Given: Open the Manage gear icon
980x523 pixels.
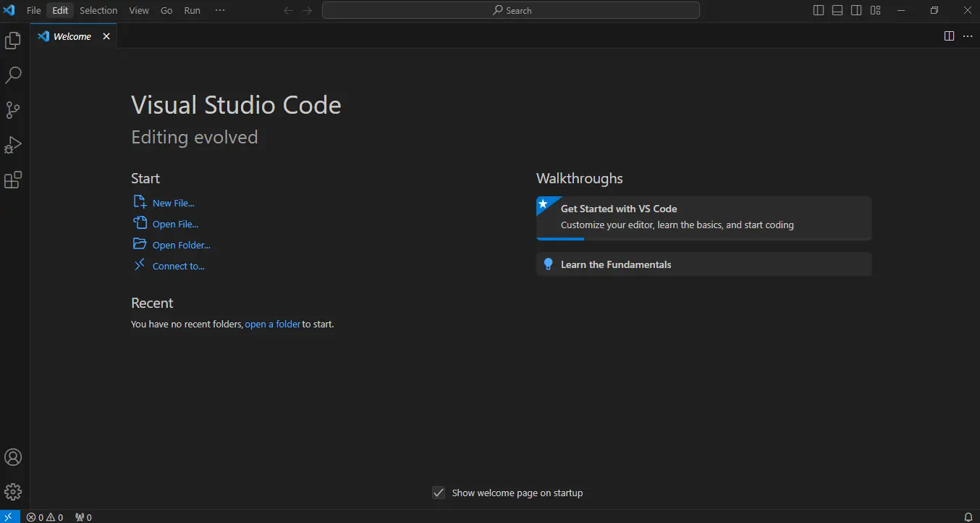Looking at the screenshot, I should click(x=13, y=492).
